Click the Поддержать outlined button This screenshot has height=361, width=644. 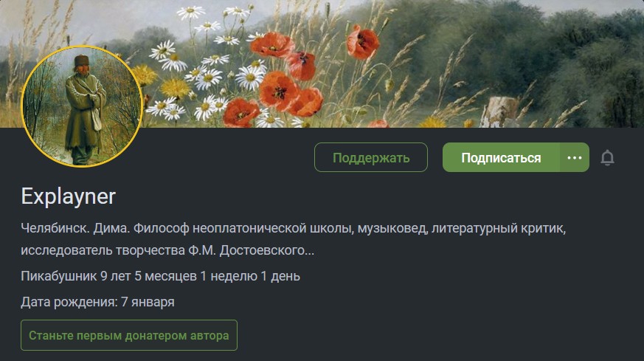point(371,157)
